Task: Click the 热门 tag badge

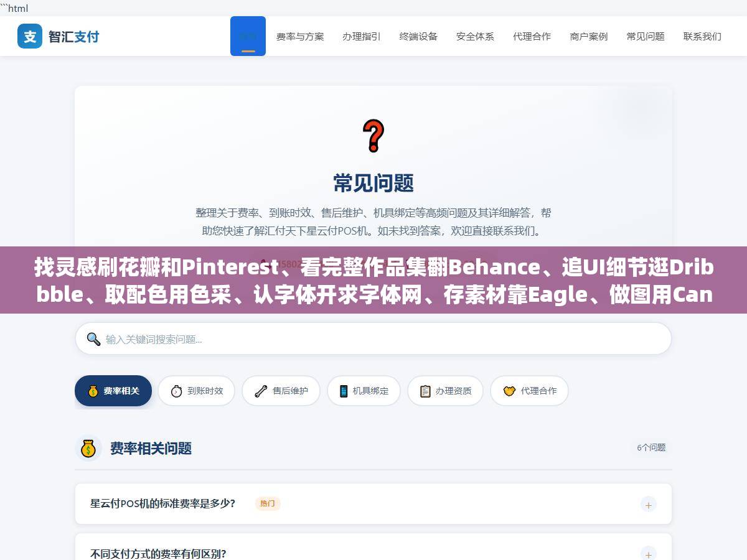Action: (268, 503)
